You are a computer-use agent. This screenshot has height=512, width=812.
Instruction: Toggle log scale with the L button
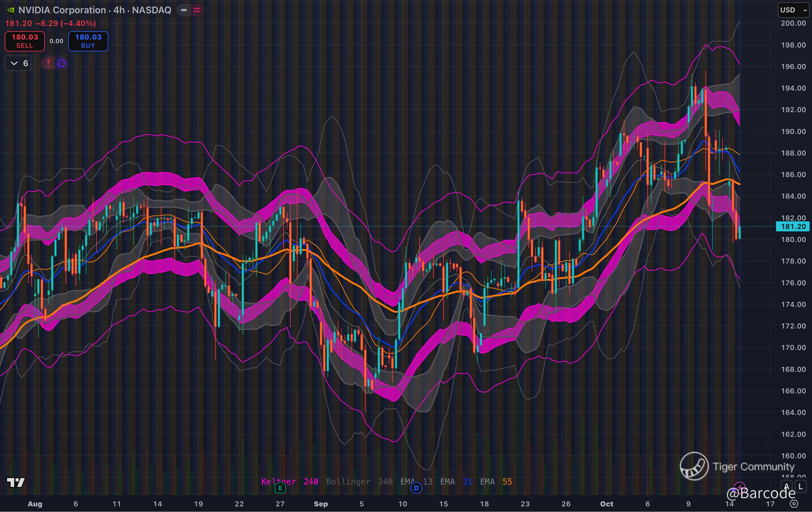pos(800,487)
